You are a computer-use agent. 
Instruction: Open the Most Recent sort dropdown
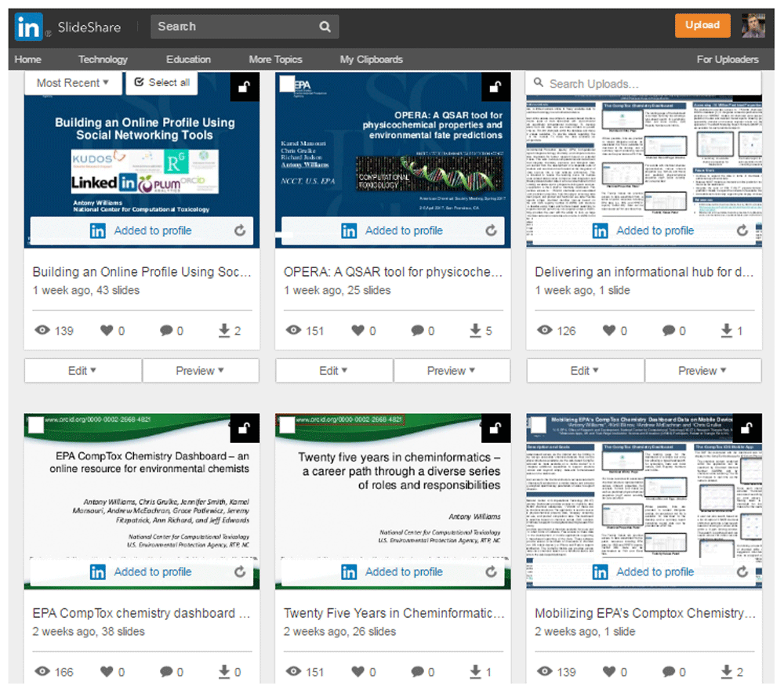tap(73, 83)
